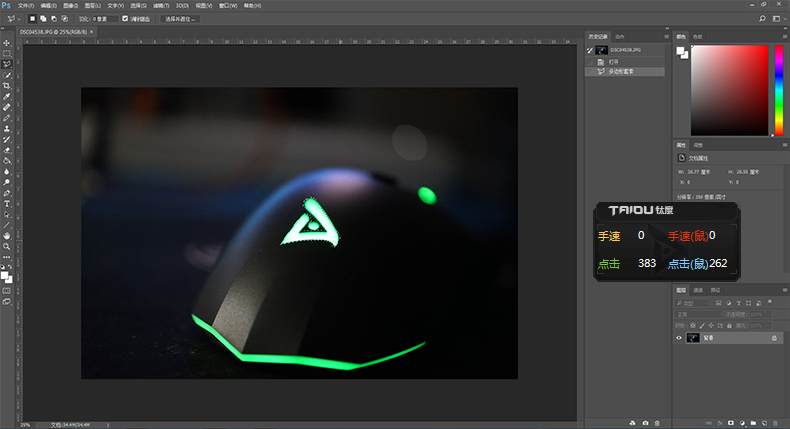The image size is (790, 429).
Task: Select the Horizontal Type tool
Action: pyautogui.click(x=7, y=204)
